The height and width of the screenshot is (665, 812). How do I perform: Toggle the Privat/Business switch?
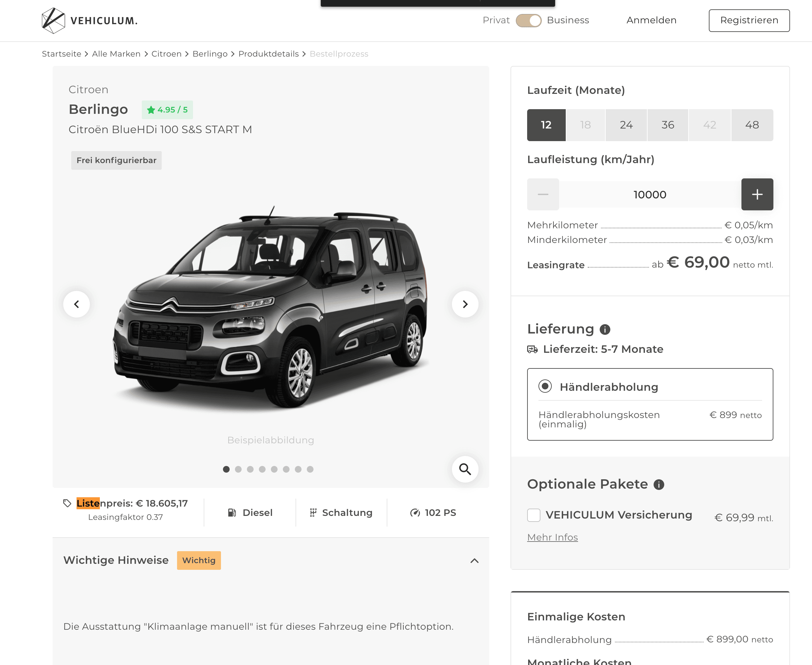click(528, 20)
